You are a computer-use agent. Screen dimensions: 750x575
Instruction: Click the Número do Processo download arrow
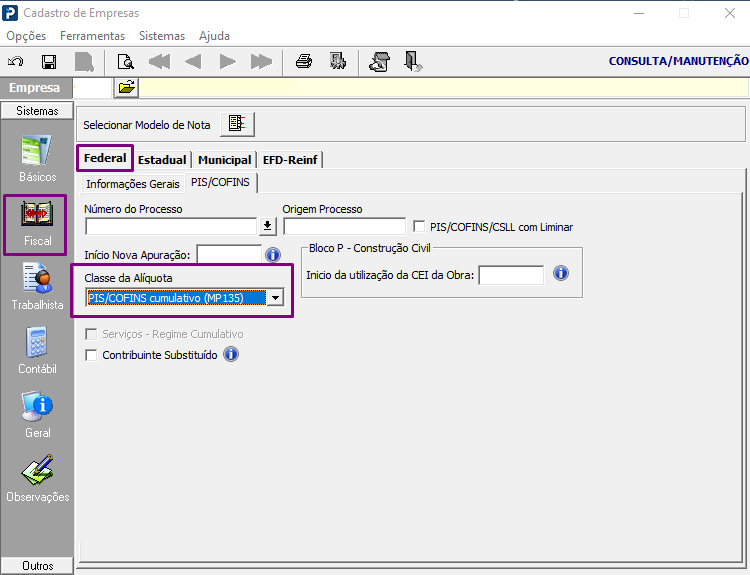[x=268, y=226]
